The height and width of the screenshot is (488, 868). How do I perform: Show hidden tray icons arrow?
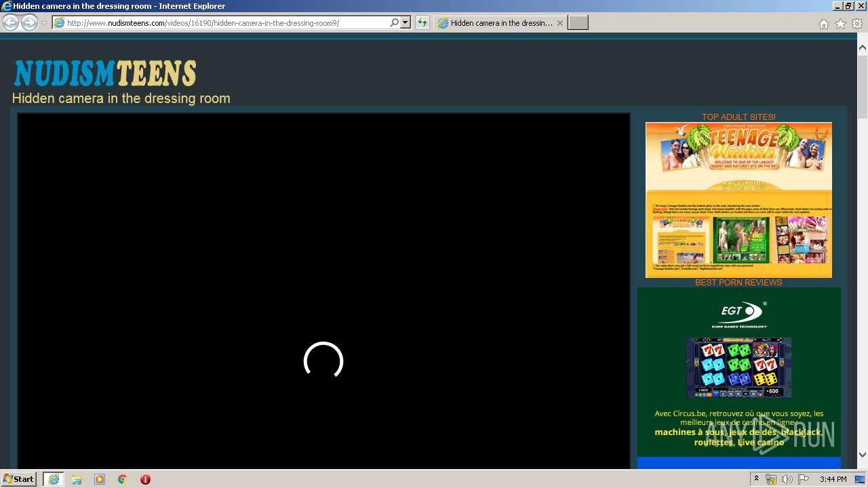(757, 479)
